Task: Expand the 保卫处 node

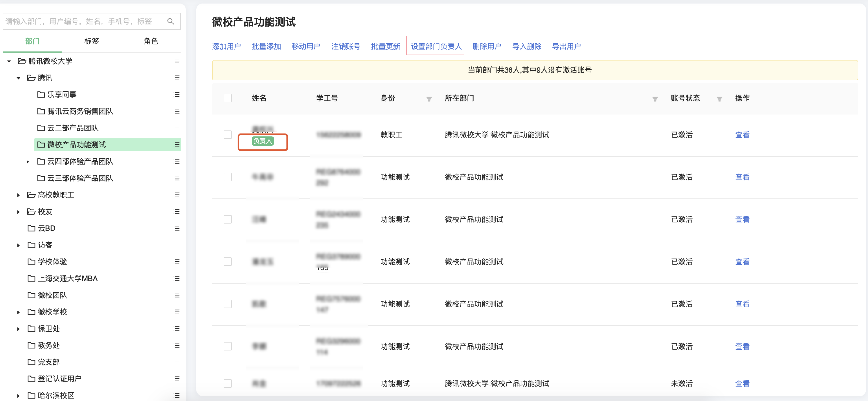Action: point(19,328)
